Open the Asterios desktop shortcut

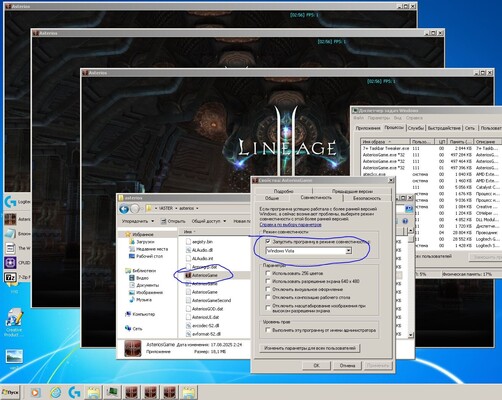[x=10, y=219]
